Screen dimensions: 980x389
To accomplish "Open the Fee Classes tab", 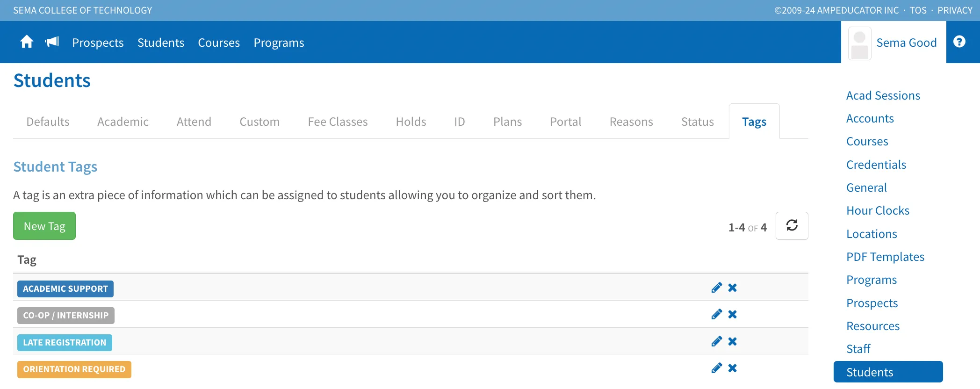I will (x=338, y=122).
